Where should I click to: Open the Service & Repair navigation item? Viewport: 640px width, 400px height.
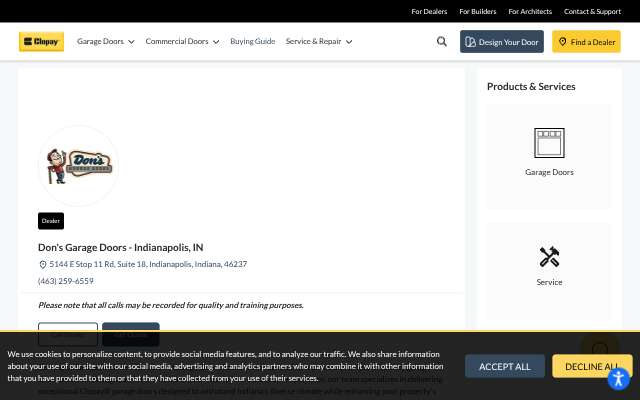pyautogui.click(x=313, y=41)
